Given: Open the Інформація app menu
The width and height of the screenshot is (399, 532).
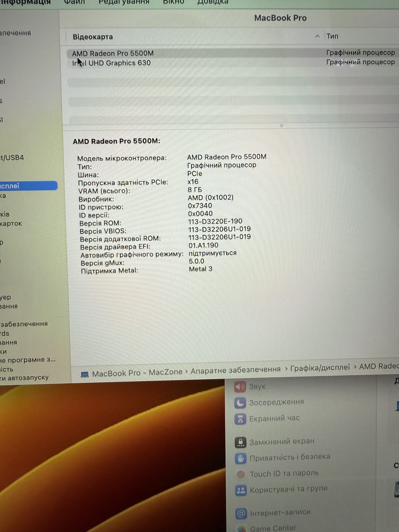Looking at the screenshot, I should pos(26,2).
